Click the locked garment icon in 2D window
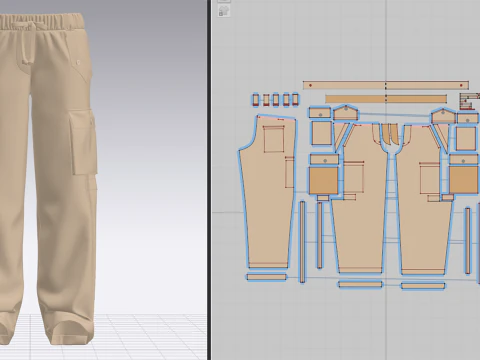The width and height of the screenshot is (480, 360). (x=224, y=11)
